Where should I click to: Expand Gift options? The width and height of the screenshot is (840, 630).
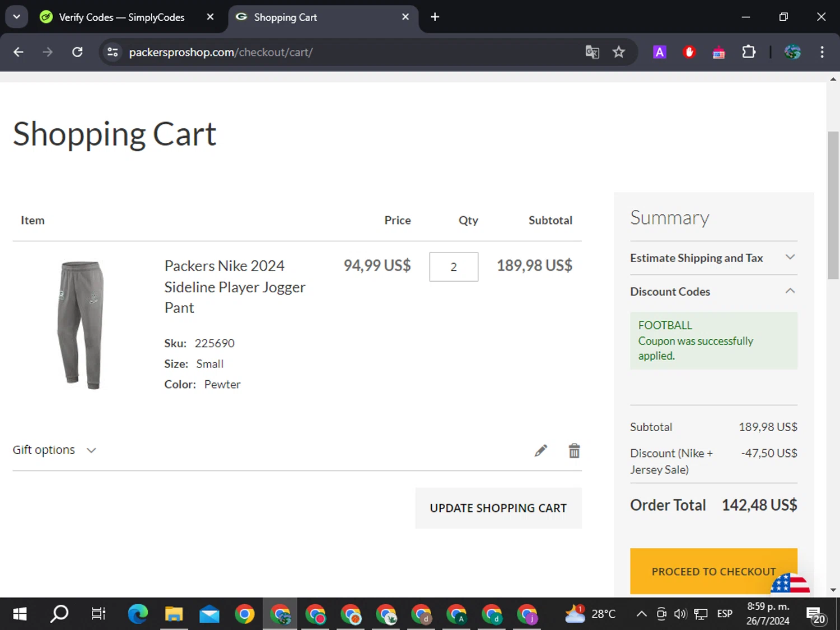pos(55,450)
